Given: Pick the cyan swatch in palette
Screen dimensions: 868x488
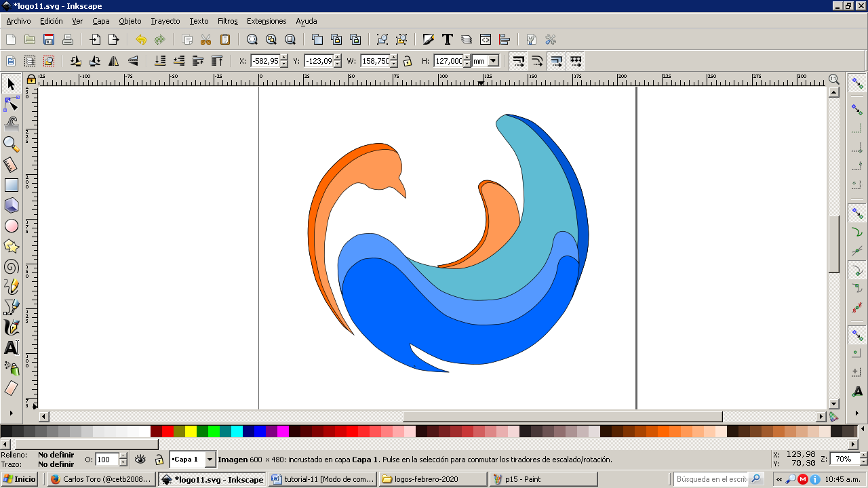Looking at the screenshot, I should pos(237,431).
